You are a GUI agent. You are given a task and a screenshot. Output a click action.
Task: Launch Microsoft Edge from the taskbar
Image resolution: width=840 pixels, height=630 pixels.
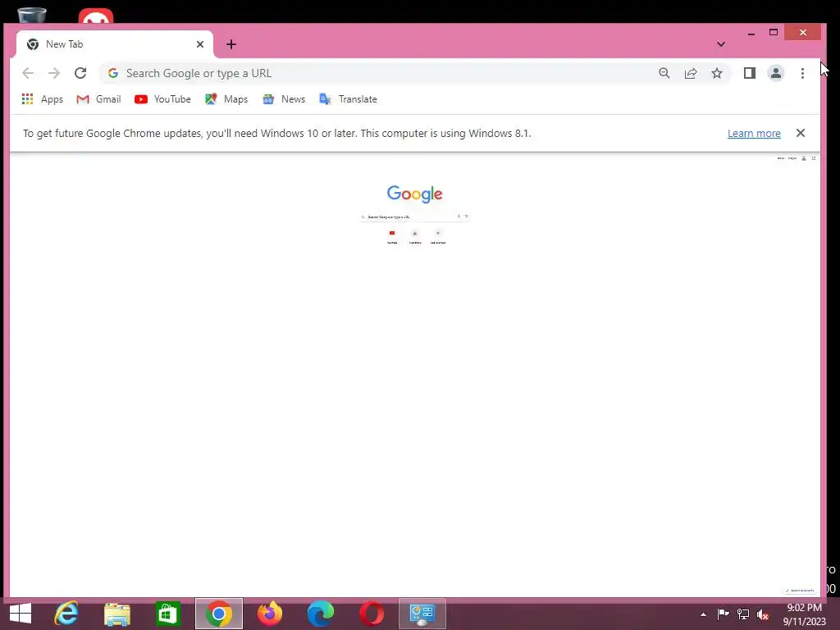[x=321, y=614]
